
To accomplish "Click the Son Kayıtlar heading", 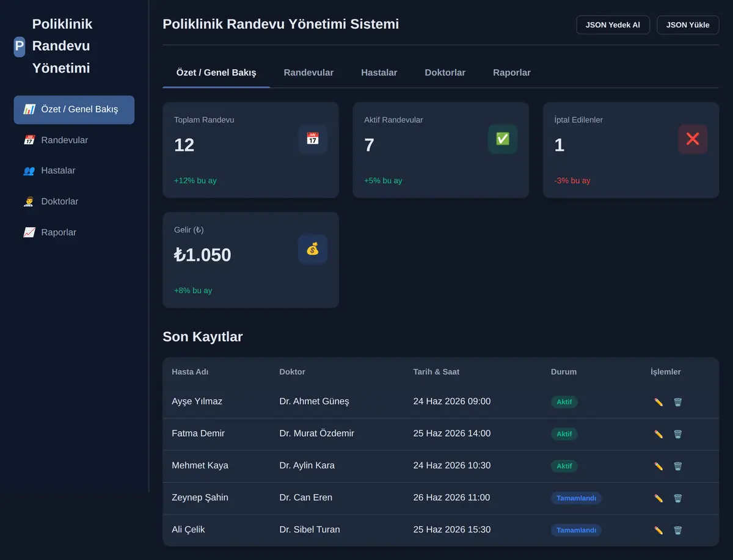I will tap(203, 336).
